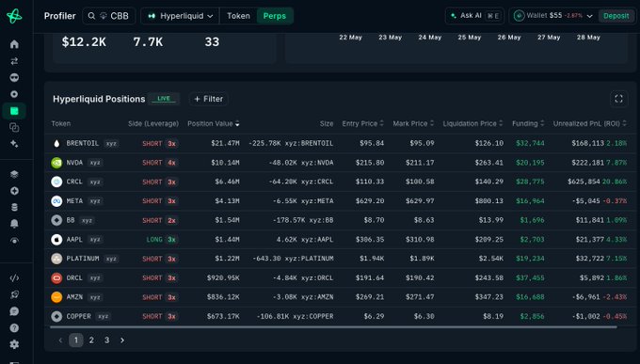The height and width of the screenshot is (364, 640).
Task: Go to page 3 of positions
Action: pyautogui.click(x=107, y=340)
